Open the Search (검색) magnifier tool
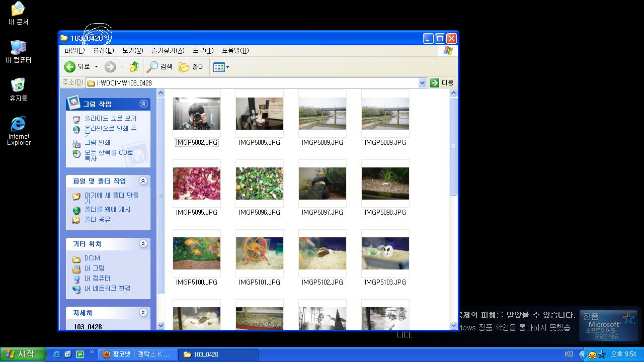 pyautogui.click(x=152, y=67)
